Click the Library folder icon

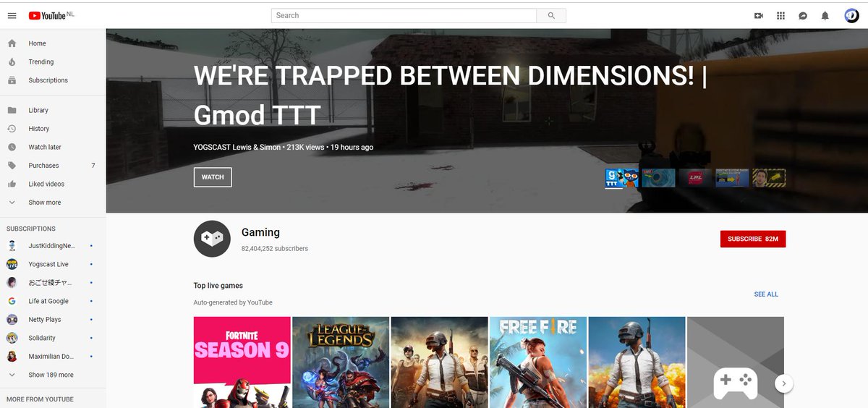(12, 110)
